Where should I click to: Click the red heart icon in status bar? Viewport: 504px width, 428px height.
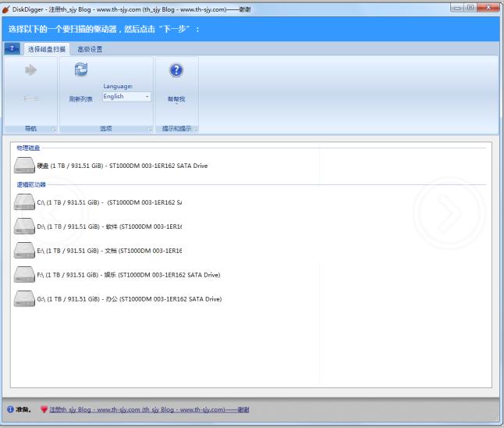tap(44, 409)
